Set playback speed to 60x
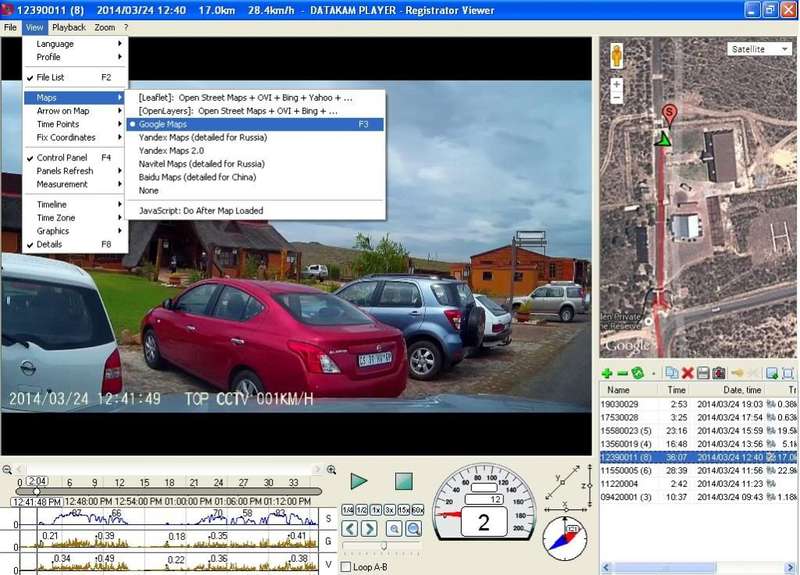 pyautogui.click(x=417, y=510)
